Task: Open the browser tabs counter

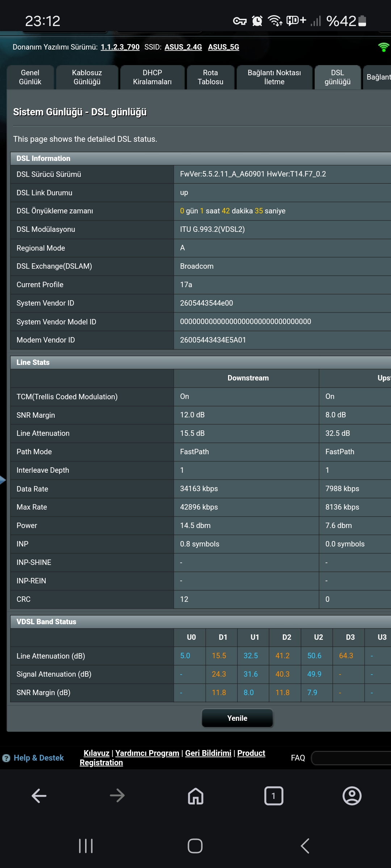Action: click(274, 796)
